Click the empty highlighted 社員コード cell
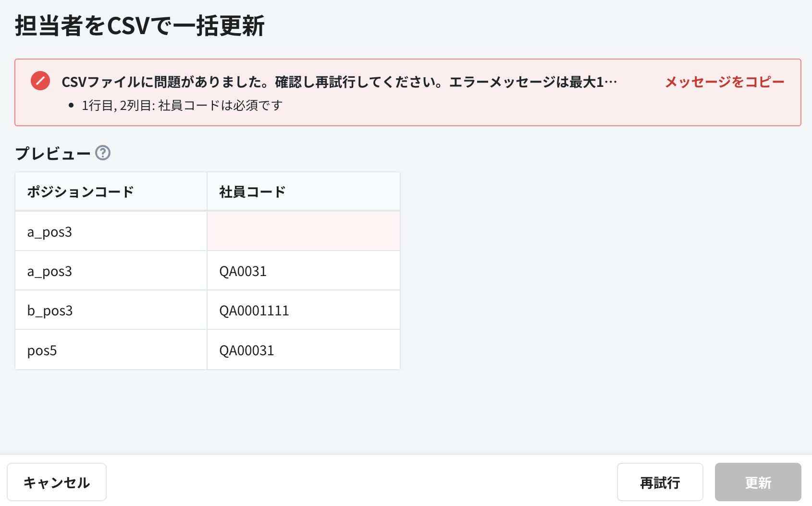Screen dimensions: 812x506 [303, 231]
